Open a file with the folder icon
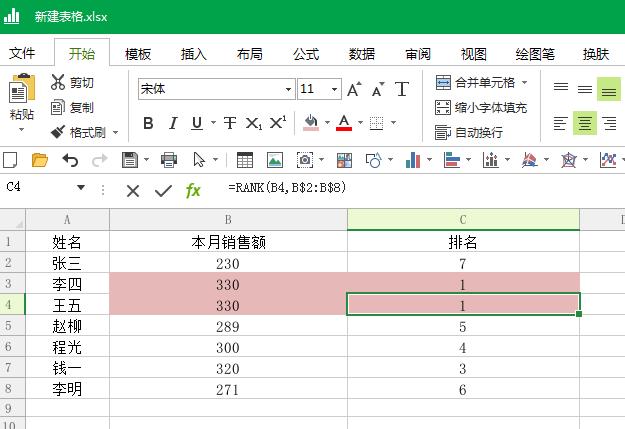625x429 pixels. pyautogui.click(x=40, y=160)
